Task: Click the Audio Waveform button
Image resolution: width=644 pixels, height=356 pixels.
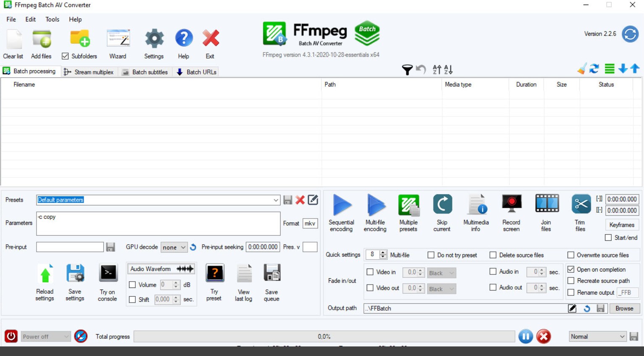Action: click(x=161, y=269)
